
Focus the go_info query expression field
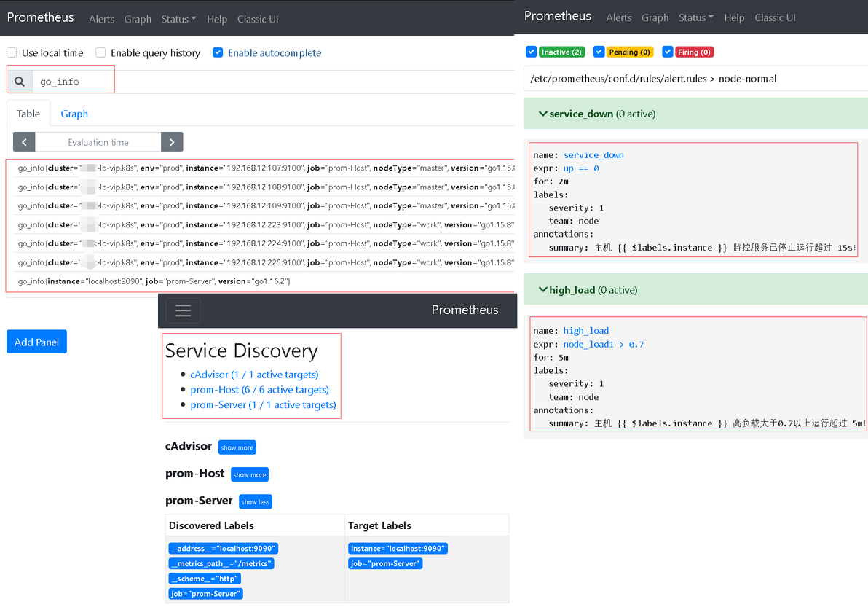tap(274, 82)
